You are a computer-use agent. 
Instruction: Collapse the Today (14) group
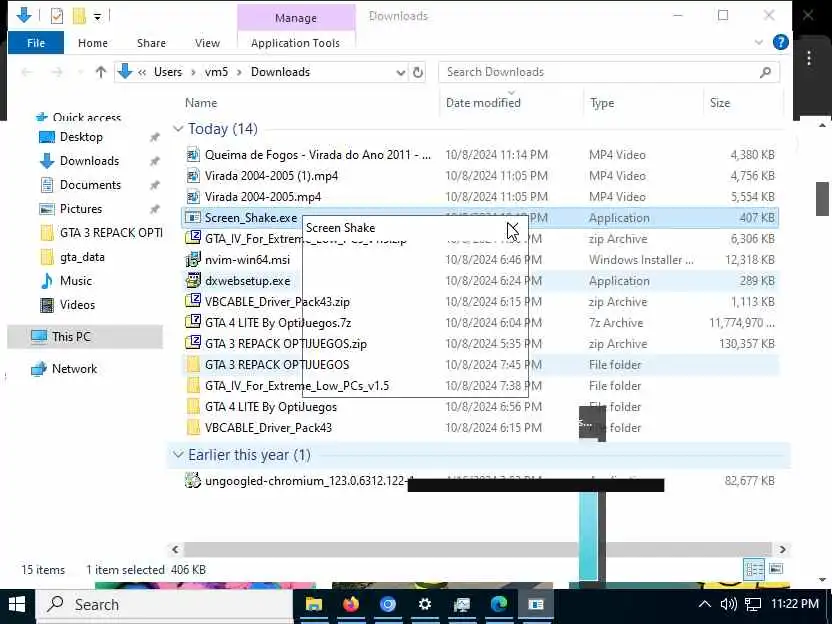click(178, 129)
